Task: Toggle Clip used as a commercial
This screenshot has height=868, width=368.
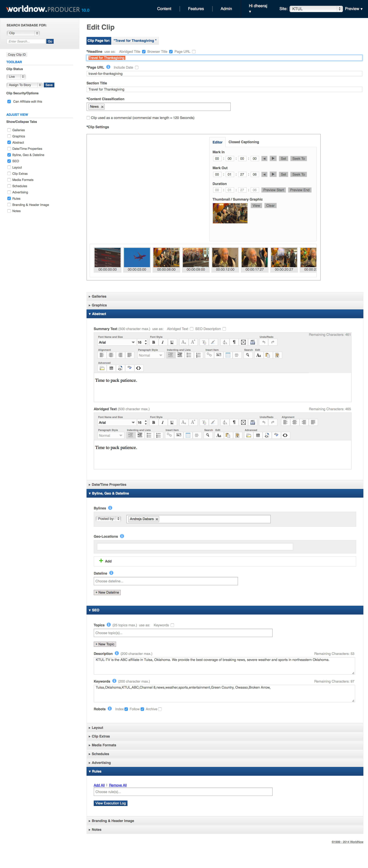Action: 88,118
